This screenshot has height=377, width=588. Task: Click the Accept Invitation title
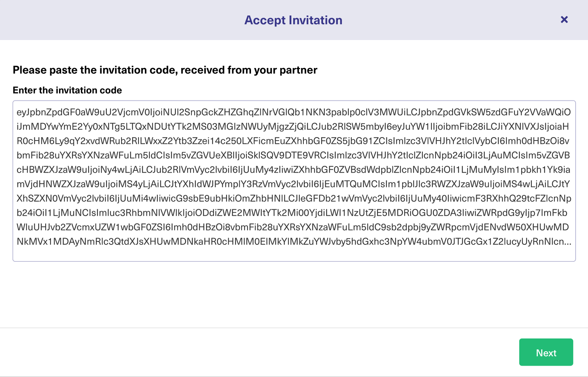coord(294,20)
